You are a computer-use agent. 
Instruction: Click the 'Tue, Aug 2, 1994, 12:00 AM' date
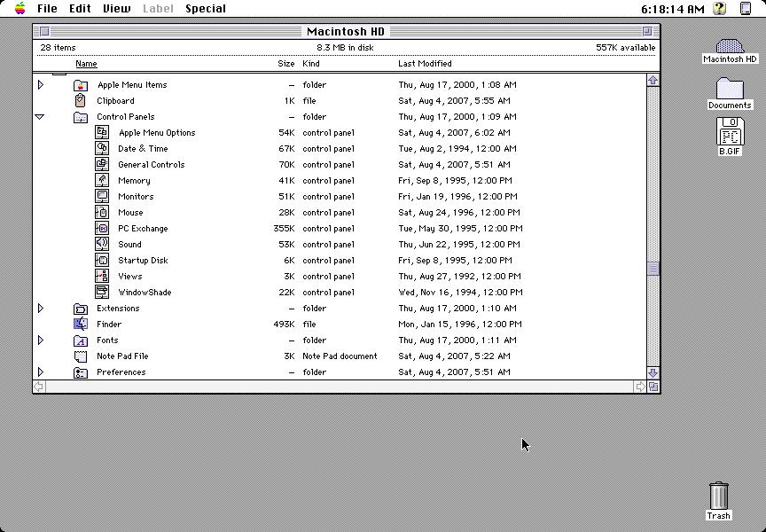tap(457, 148)
